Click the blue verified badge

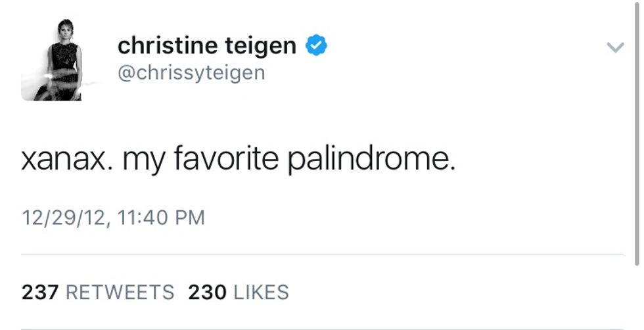click(317, 45)
